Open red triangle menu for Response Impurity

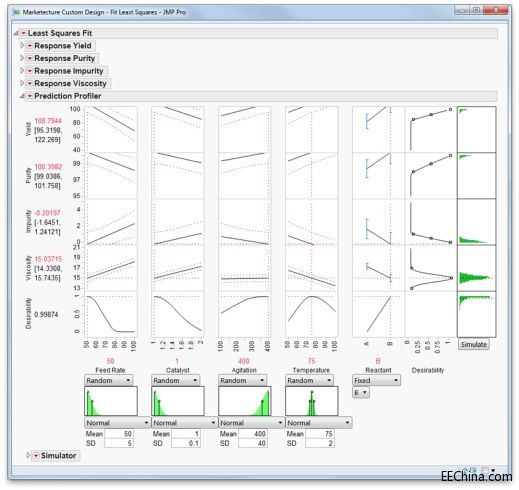tap(30, 71)
